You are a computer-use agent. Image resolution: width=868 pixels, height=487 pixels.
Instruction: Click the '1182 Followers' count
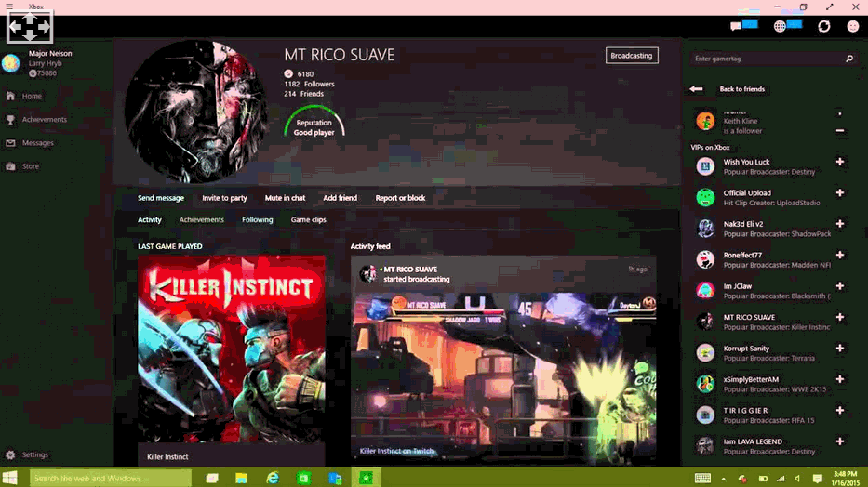(310, 84)
